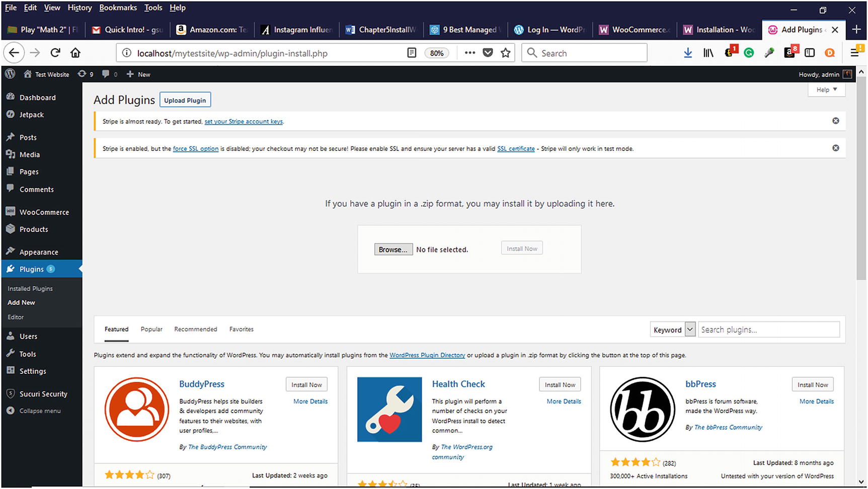Viewport: 868px width, 489px height.
Task: Click the Health Check plugin icon
Action: [389, 410]
